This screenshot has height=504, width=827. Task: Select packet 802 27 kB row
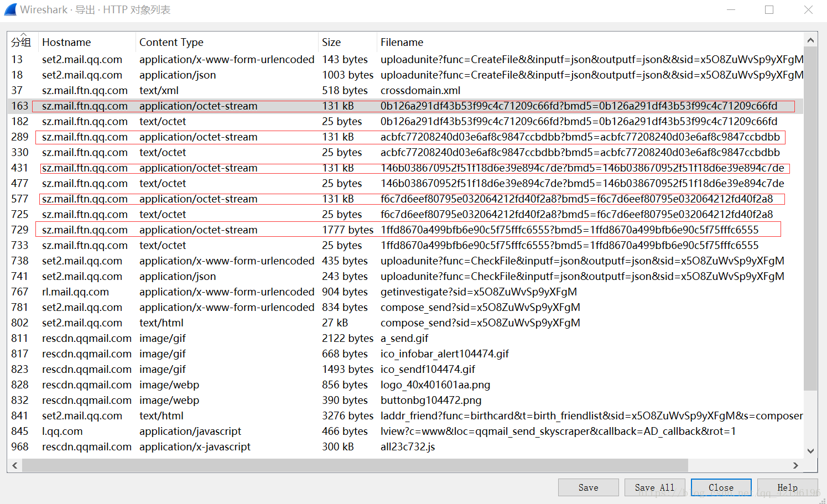point(405,323)
